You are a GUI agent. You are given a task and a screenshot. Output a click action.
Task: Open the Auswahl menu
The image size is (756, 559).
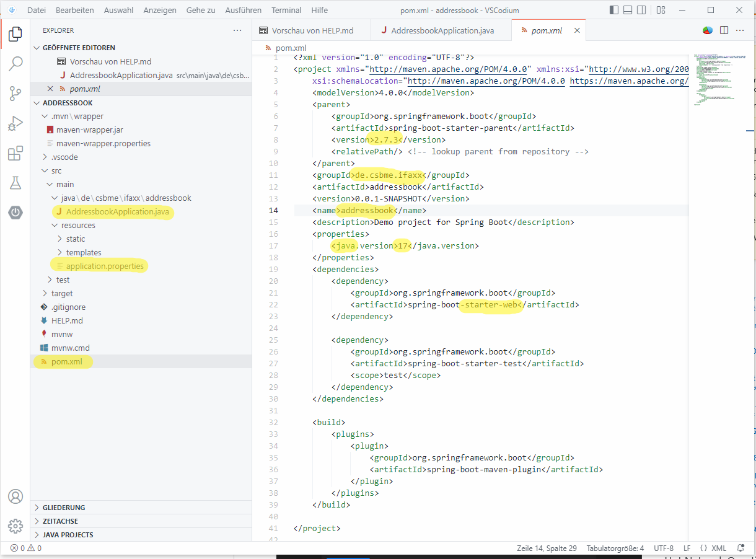point(120,10)
